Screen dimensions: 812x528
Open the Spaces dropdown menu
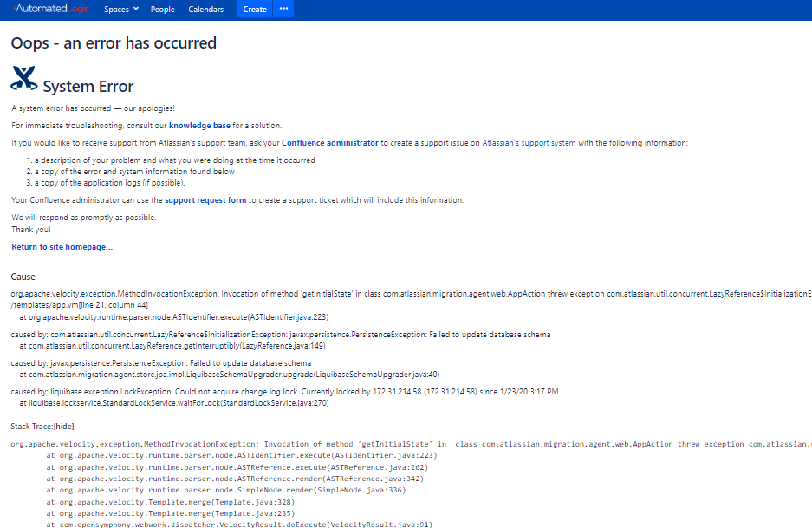click(121, 10)
